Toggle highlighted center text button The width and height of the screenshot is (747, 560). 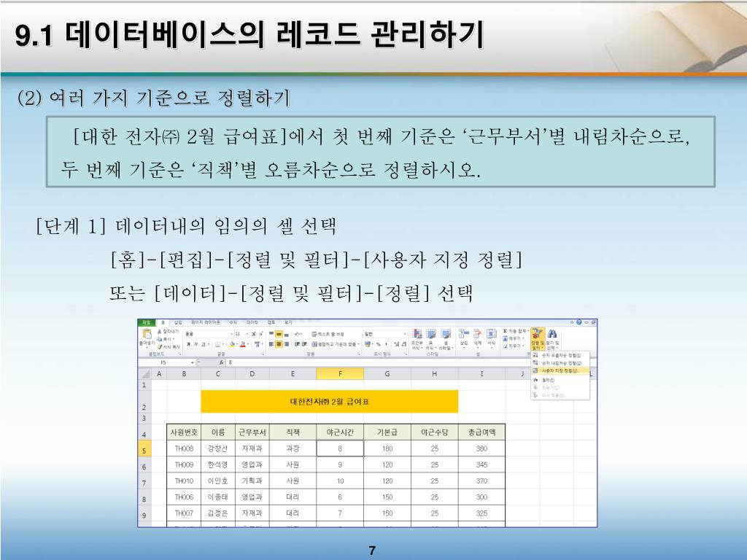click(279, 344)
